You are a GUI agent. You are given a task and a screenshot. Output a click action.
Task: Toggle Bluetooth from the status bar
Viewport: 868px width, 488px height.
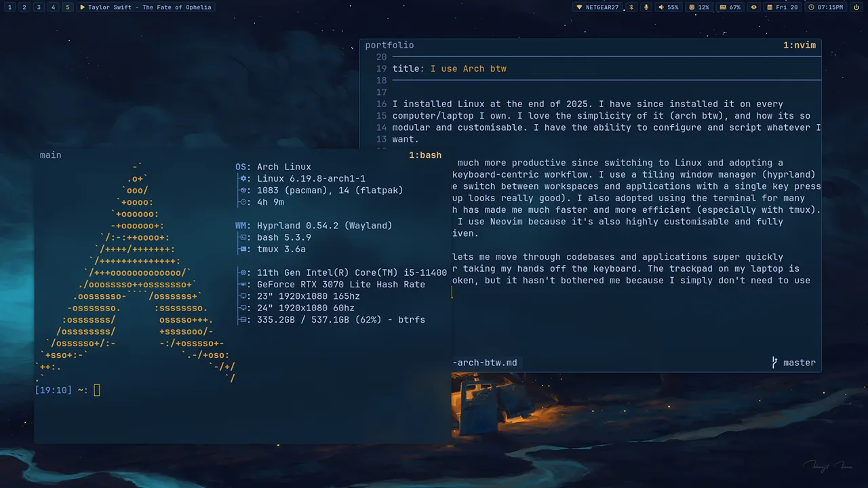631,7
